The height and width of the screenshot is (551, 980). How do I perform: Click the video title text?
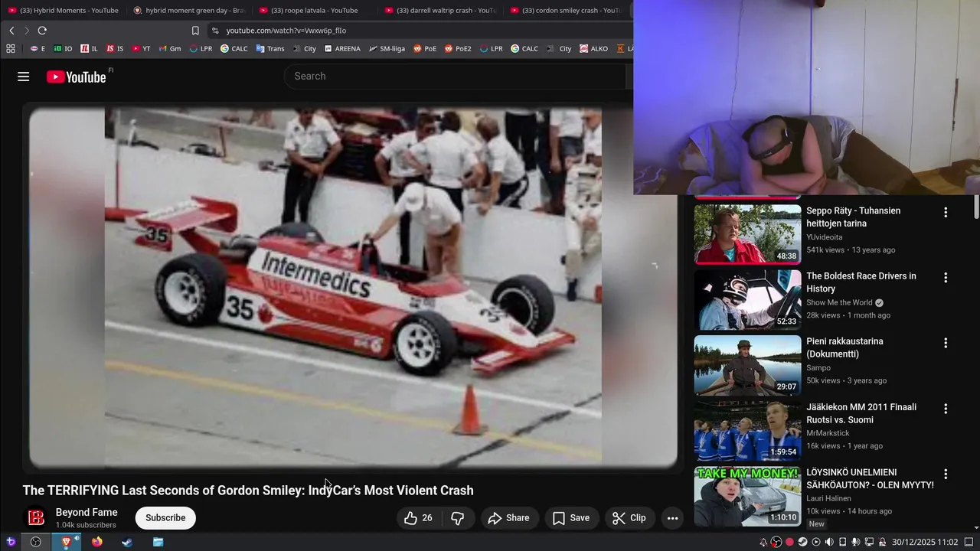248,491
